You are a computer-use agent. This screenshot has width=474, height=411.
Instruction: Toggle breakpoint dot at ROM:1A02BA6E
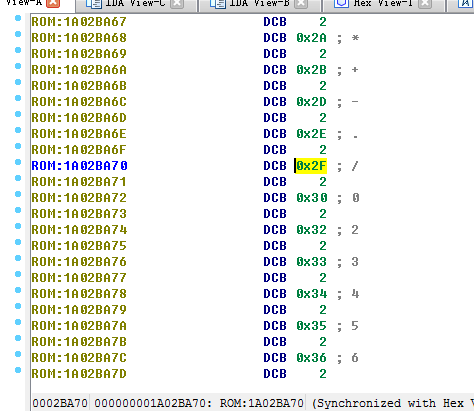18,130
